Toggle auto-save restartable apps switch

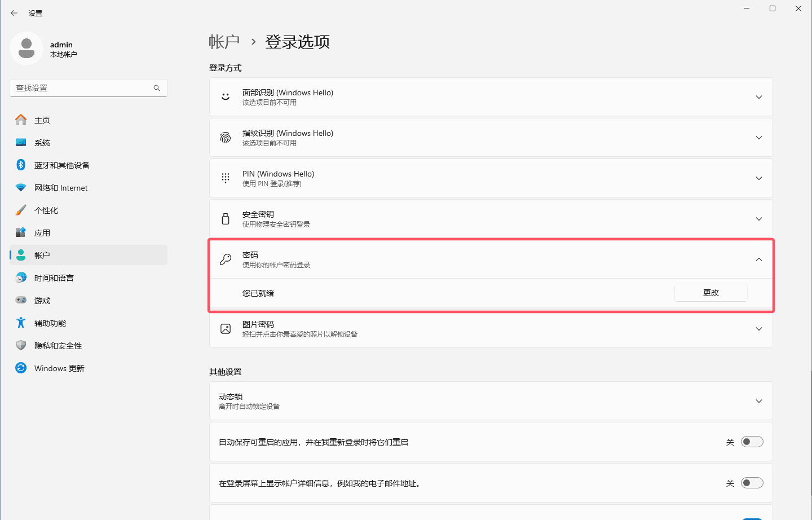click(752, 442)
